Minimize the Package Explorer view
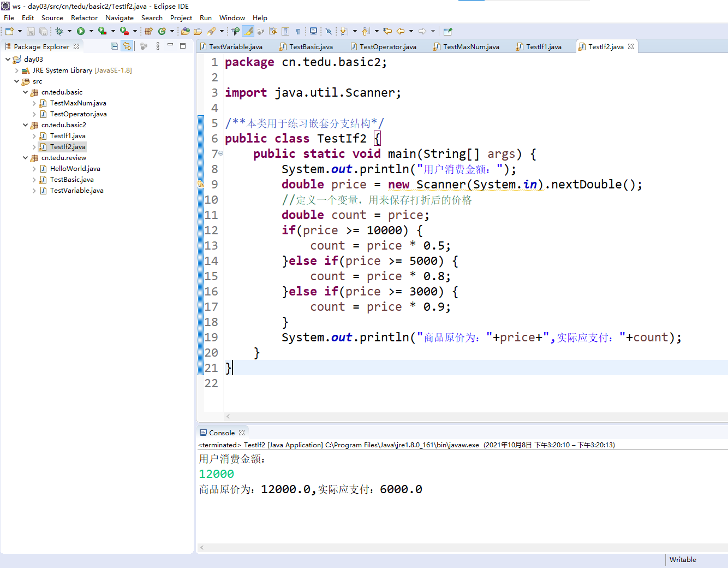The height and width of the screenshot is (568, 728). tap(170, 45)
